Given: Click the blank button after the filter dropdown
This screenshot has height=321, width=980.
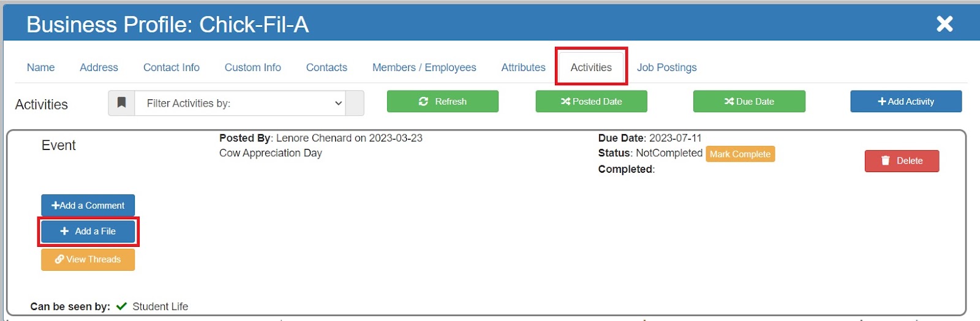Looking at the screenshot, I should pyautogui.click(x=355, y=103).
